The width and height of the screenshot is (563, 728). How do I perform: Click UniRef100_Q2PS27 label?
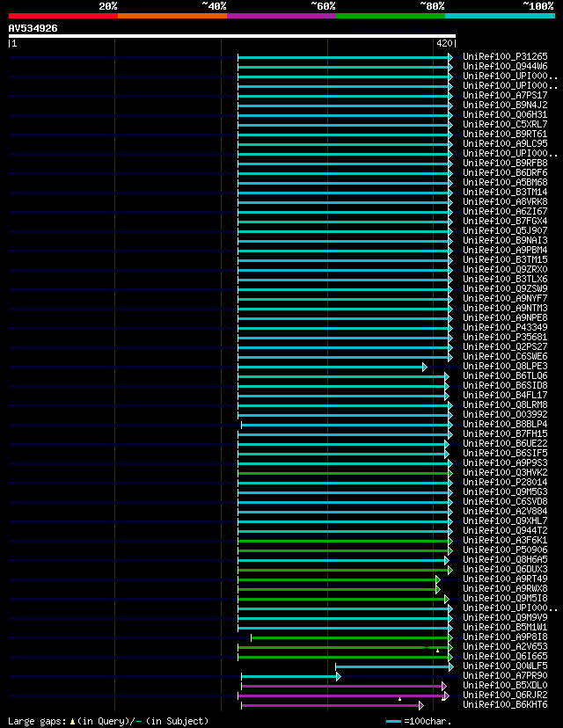point(505,346)
